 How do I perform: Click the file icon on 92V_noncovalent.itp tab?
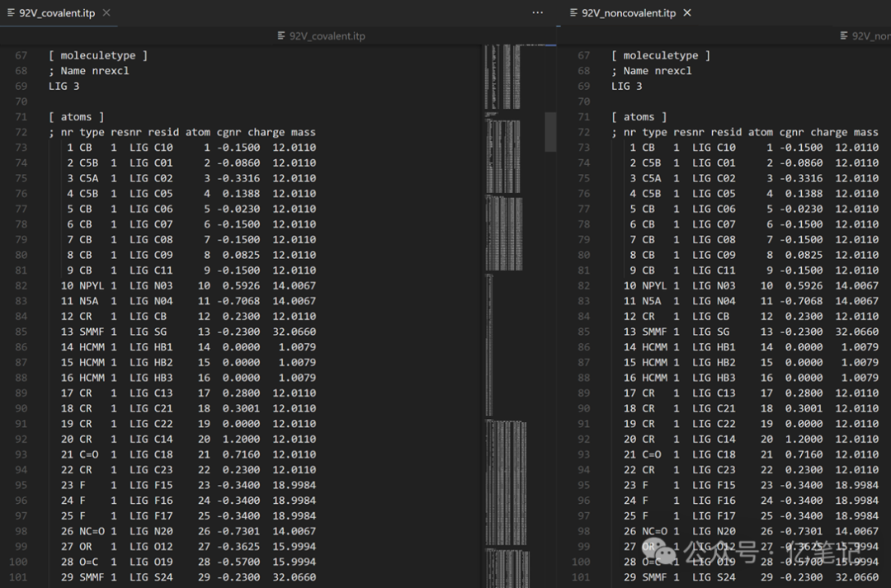pos(573,12)
